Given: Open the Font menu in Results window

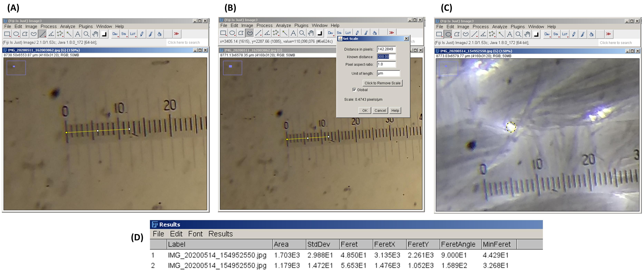Looking at the screenshot, I should coord(195,234).
